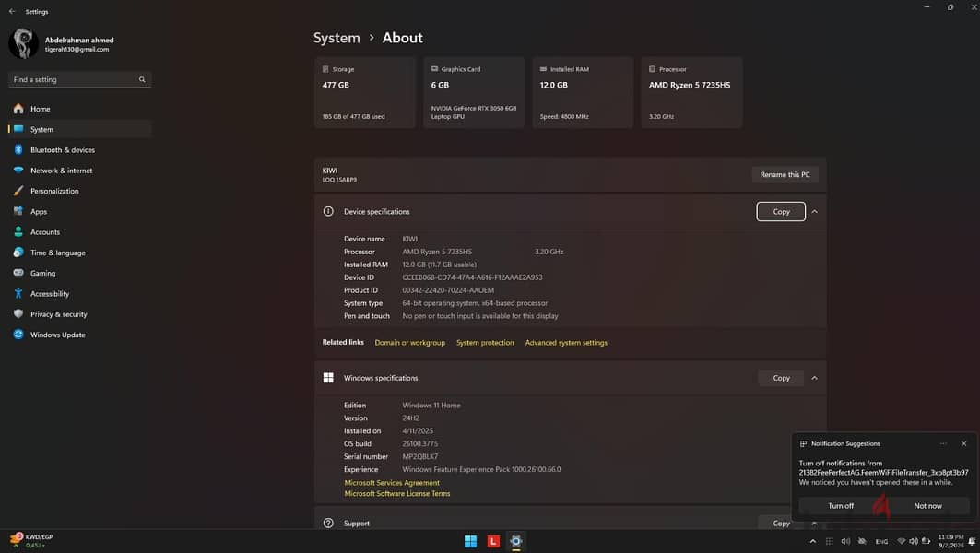Select System in the sidebar

[x=79, y=129]
